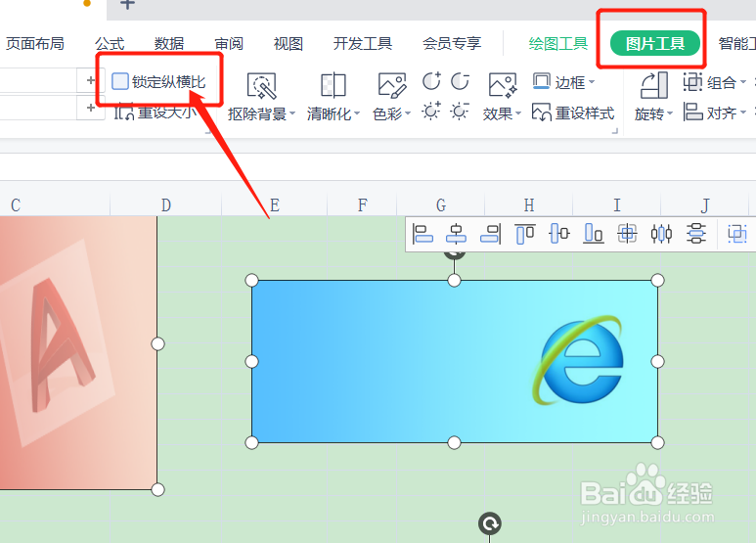Open the 页面布局 tab
756x543 pixels.
pyautogui.click(x=34, y=44)
